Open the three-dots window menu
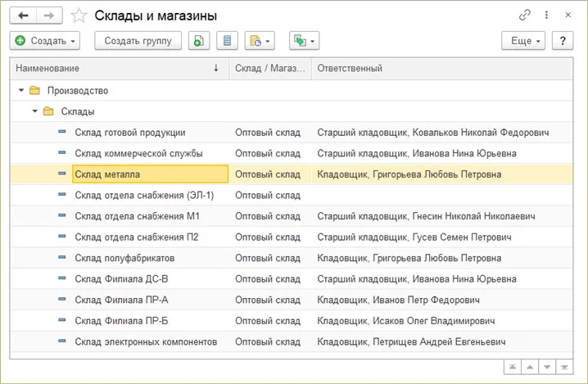This screenshot has height=384, width=588. coord(545,15)
